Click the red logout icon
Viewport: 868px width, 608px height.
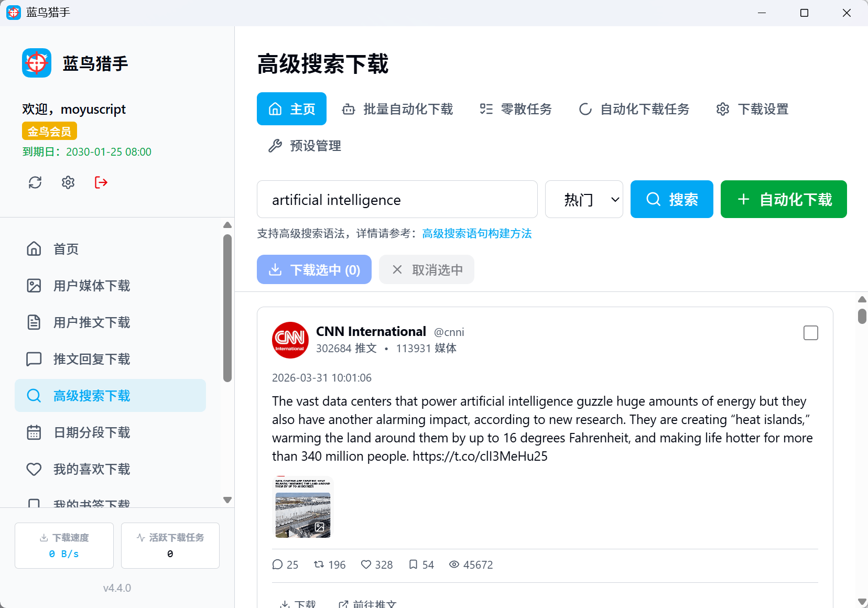(x=101, y=182)
